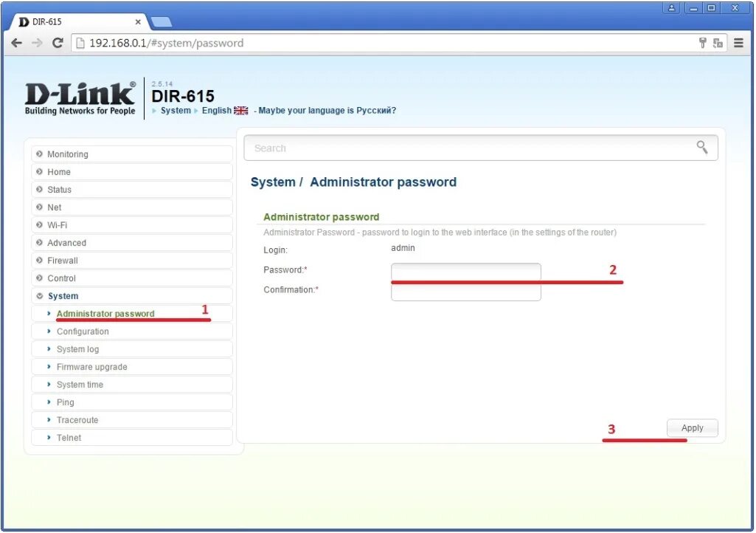
Task: Click the Password input field
Action: (x=465, y=272)
